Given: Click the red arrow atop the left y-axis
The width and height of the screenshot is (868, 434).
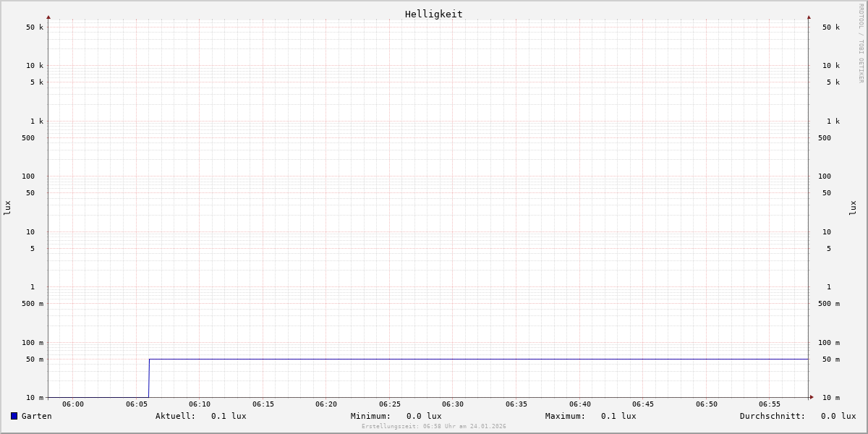Looking at the screenshot, I should click(x=48, y=17).
